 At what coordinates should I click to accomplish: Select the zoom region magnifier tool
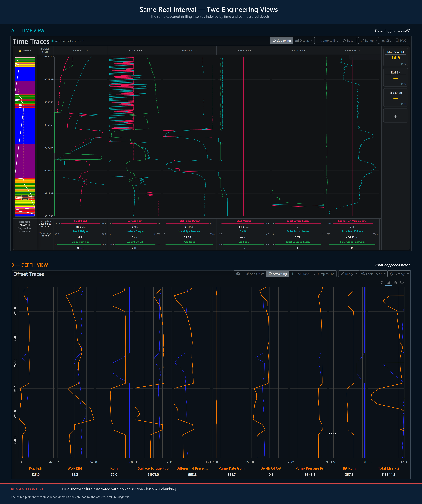pyautogui.click(x=388, y=283)
